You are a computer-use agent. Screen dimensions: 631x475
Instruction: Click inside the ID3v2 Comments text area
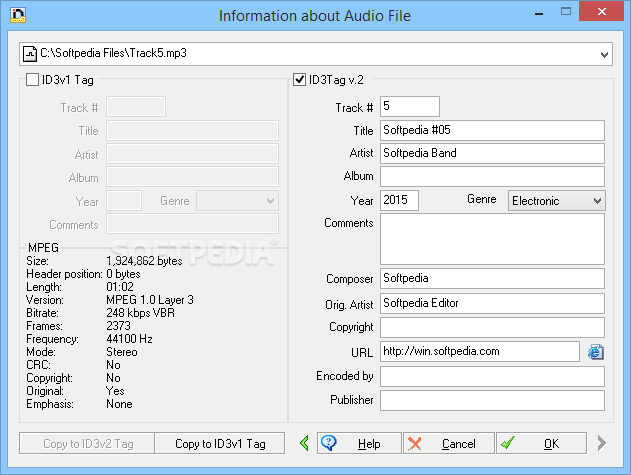(x=492, y=239)
